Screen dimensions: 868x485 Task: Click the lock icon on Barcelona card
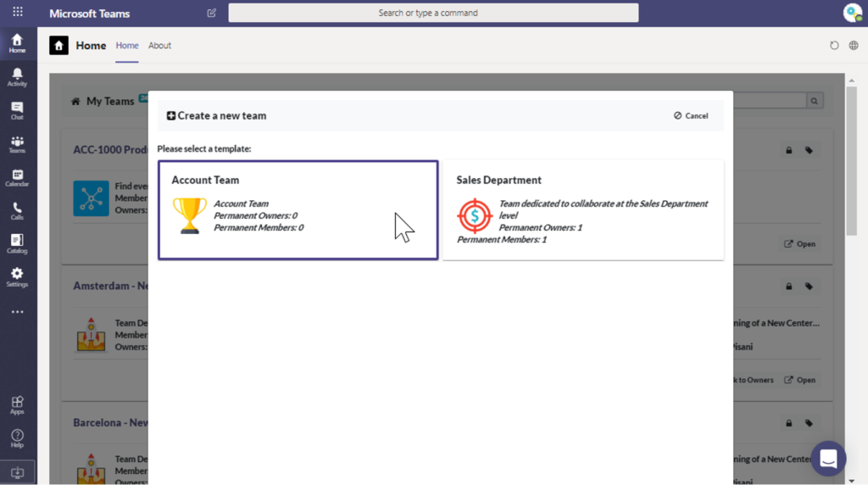tap(789, 423)
